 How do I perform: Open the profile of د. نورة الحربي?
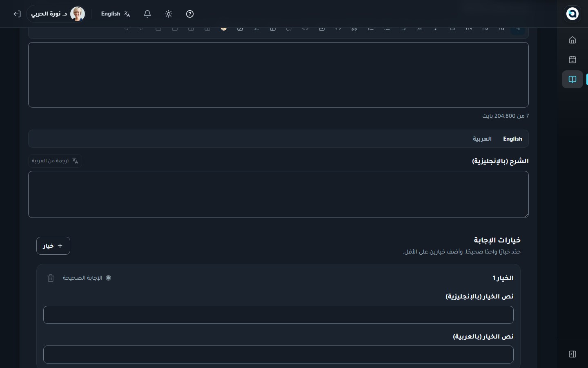pos(56,14)
